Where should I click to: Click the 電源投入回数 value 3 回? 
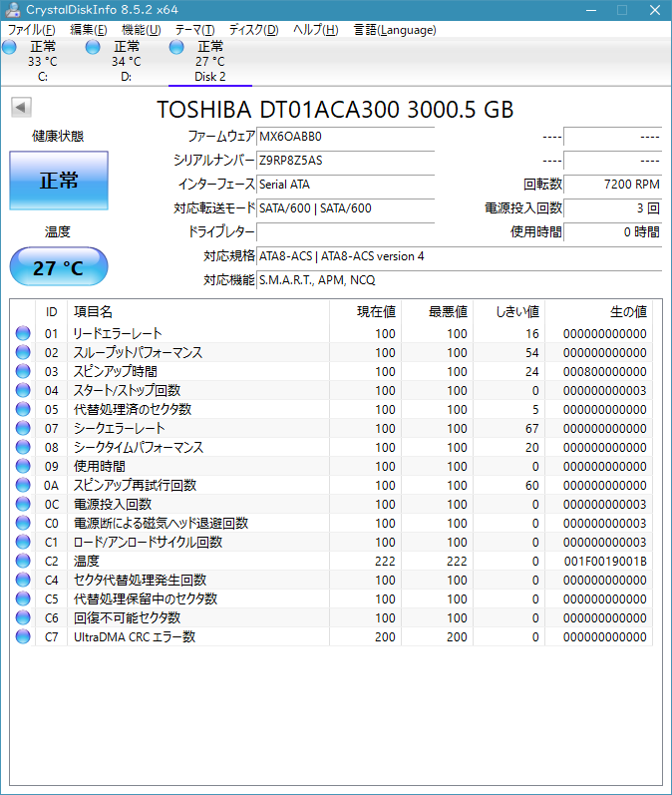tap(613, 208)
